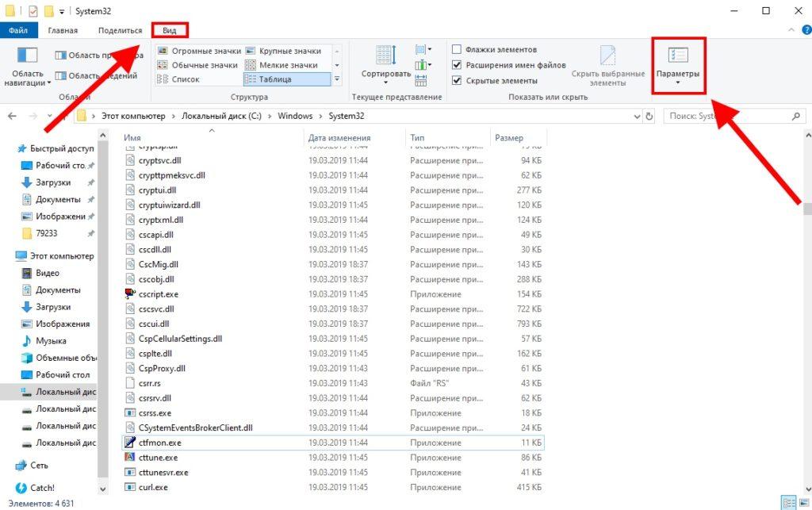Click the navigation pane scrollbar thumb
This screenshot has height=510, width=812.
tap(102, 309)
